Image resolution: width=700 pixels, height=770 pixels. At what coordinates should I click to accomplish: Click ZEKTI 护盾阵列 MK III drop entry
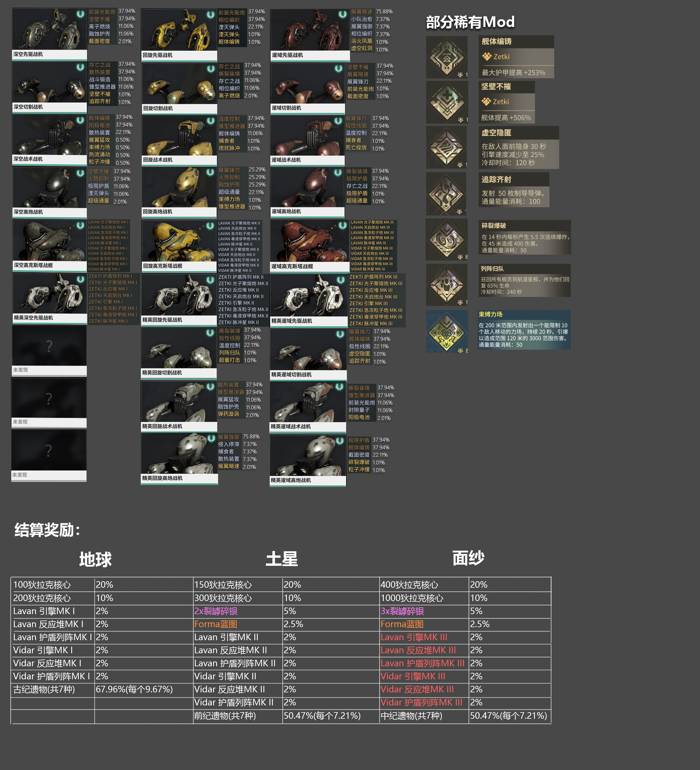pyautogui.click(x=373, y=277)
